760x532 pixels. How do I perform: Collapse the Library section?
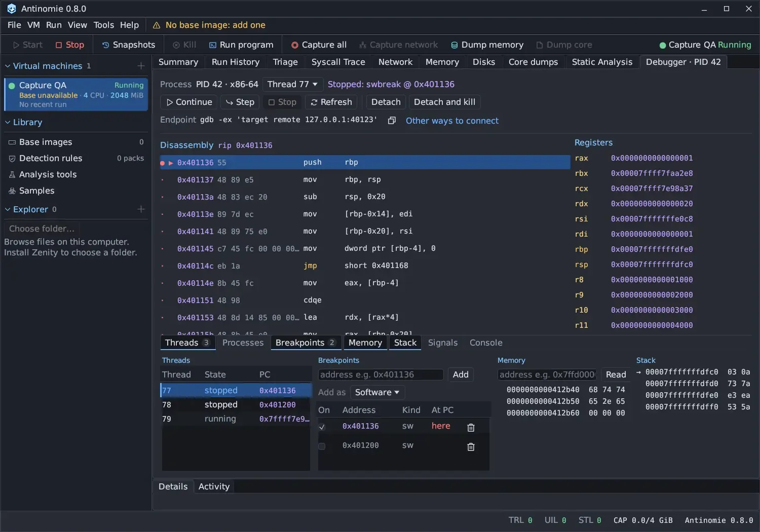(x=8, y=123)
